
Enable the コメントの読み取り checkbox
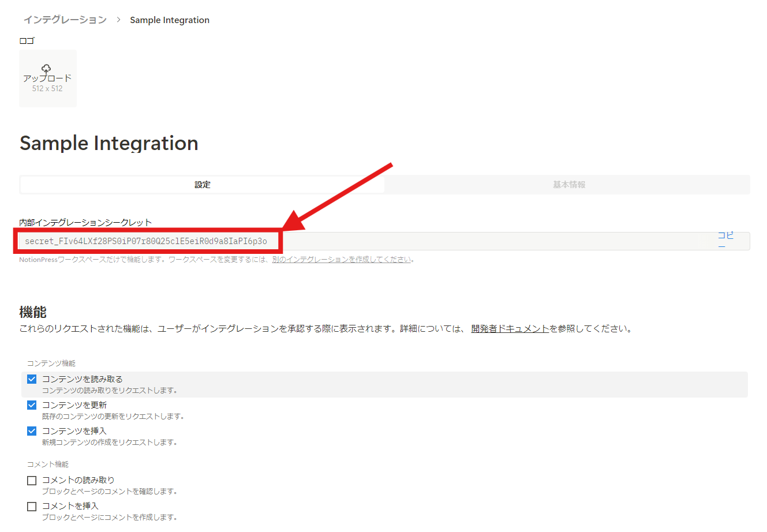coord(32,480)
